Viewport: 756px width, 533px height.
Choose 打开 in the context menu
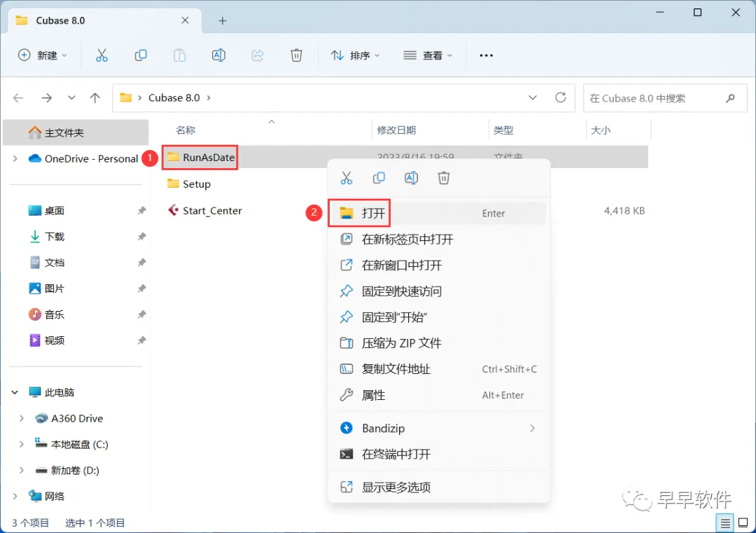(x=438, y=213)
